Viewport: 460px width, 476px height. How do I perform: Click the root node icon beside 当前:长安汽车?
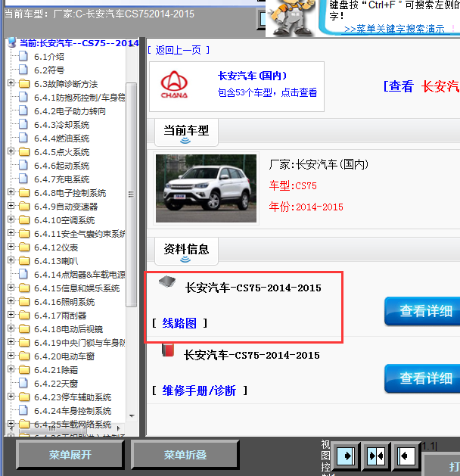[12, 42]
